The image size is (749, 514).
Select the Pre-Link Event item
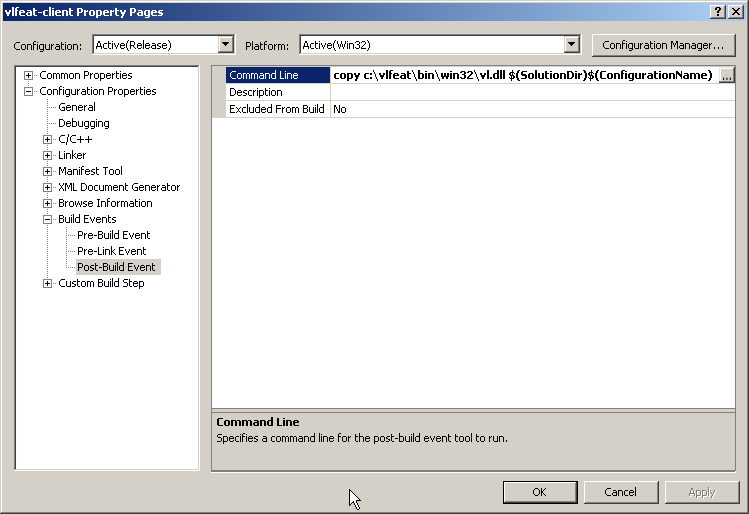point(111,252)
